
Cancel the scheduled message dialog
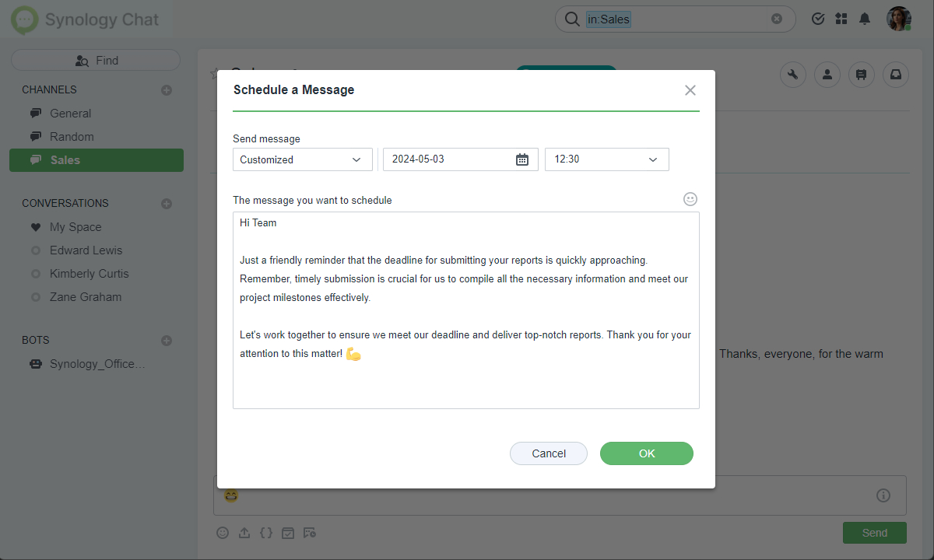click(549, 453)
